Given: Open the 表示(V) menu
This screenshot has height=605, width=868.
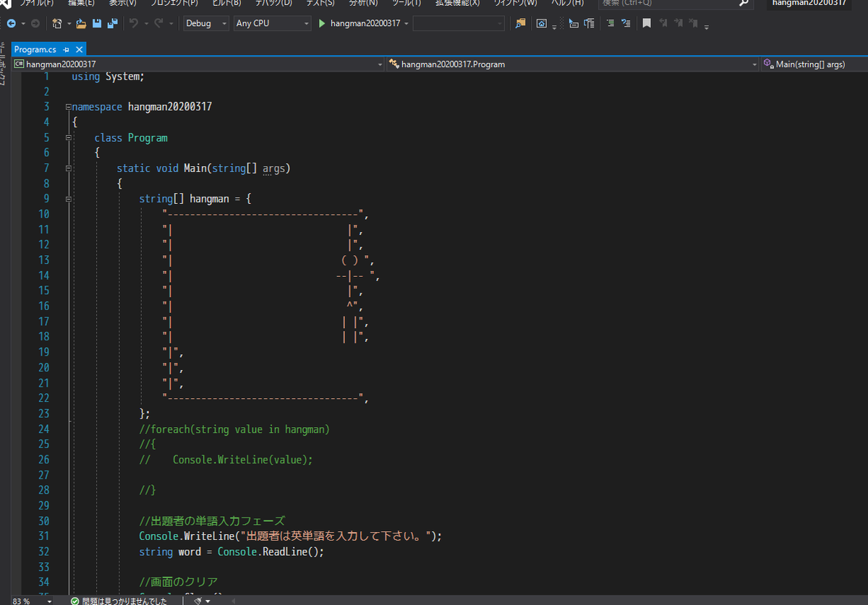Looking at the screenshot, I should point(122,3).
